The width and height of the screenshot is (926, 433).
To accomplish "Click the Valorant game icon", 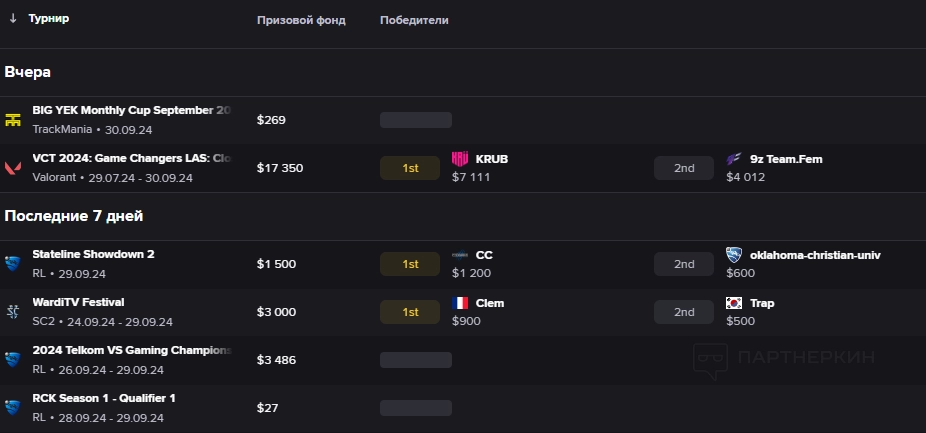I will point(13,168).
